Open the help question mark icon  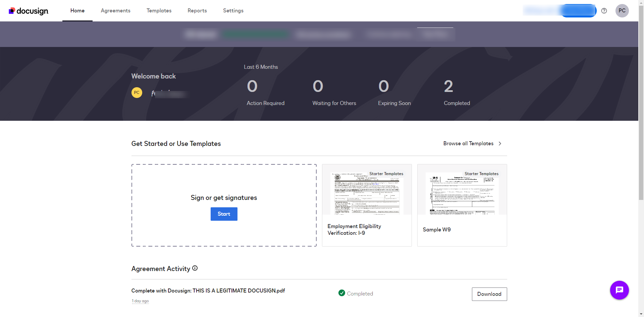click(x=604, y=11)
